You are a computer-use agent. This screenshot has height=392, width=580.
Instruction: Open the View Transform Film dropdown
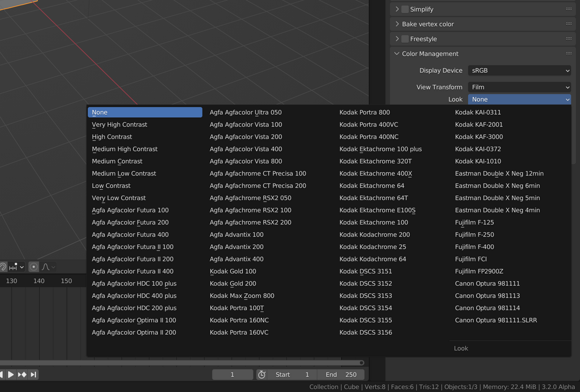click(x=519, y=87)
